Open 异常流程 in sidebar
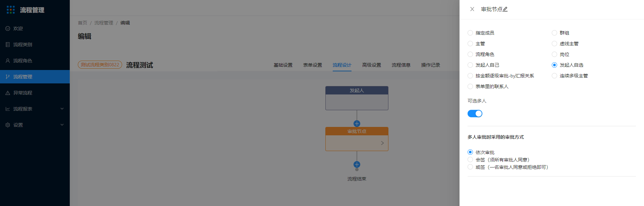Image resolution: width=644 pixels, height=206 pixels. 35,93
